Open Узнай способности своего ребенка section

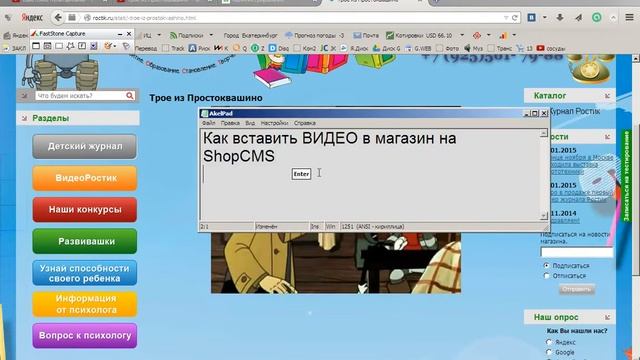(x=84, y=273)
